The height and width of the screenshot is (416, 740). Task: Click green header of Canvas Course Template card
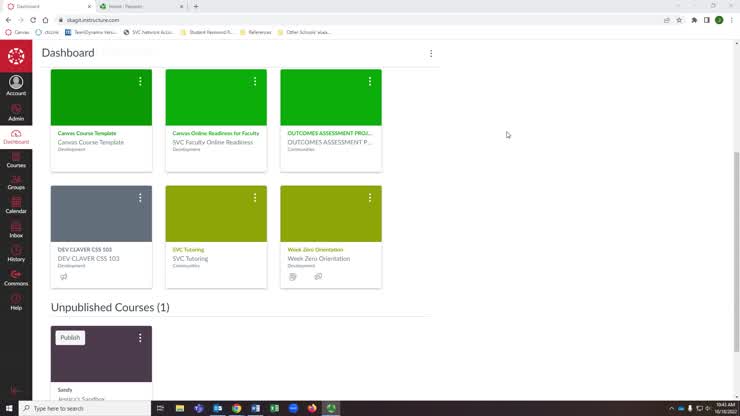101,97
